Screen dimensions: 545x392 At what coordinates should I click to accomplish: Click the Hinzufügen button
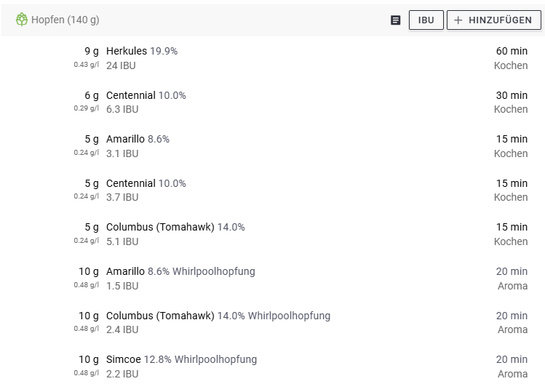pyautogui.click(x=494, y=20)
